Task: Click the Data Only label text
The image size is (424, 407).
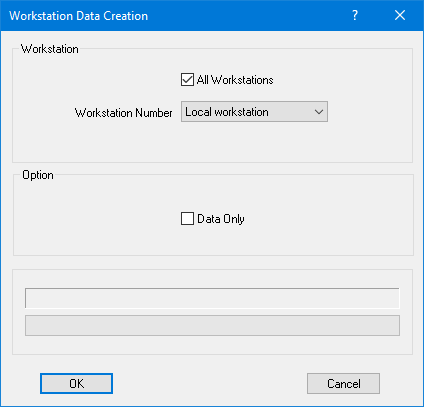Action: [221, 219]
